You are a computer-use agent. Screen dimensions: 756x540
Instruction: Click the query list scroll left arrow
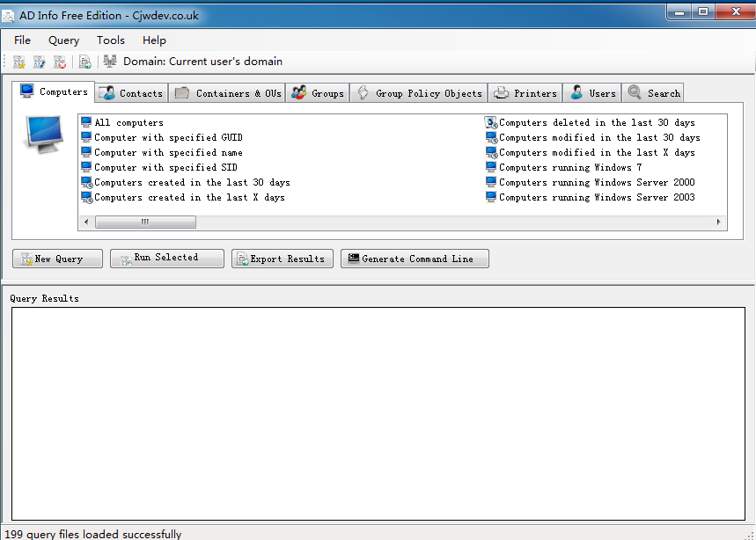tap(86, 223)
